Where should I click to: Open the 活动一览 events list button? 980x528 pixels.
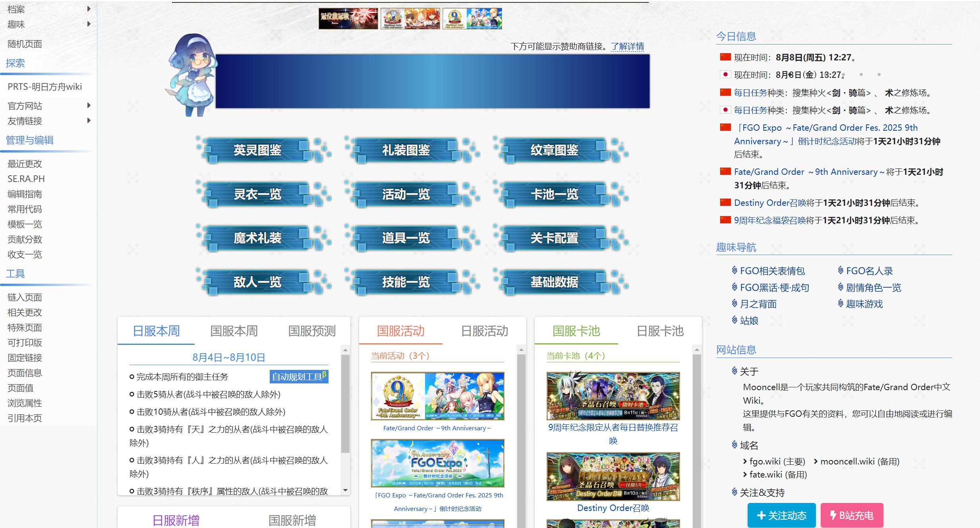(412, 194)
